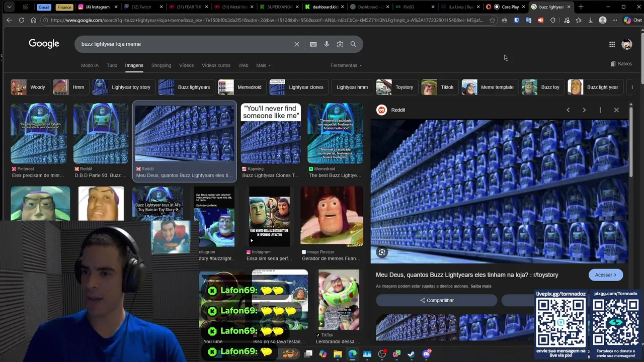This screenshot has height=362, width=644.
Task: Reload the current page
Action: tap(21, 20)
